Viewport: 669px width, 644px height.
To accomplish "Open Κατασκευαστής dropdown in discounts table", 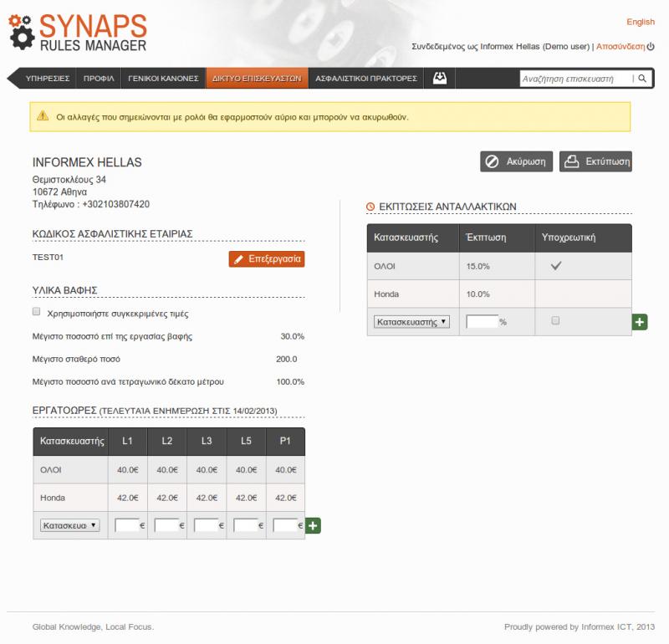I will tap(411, 322).
